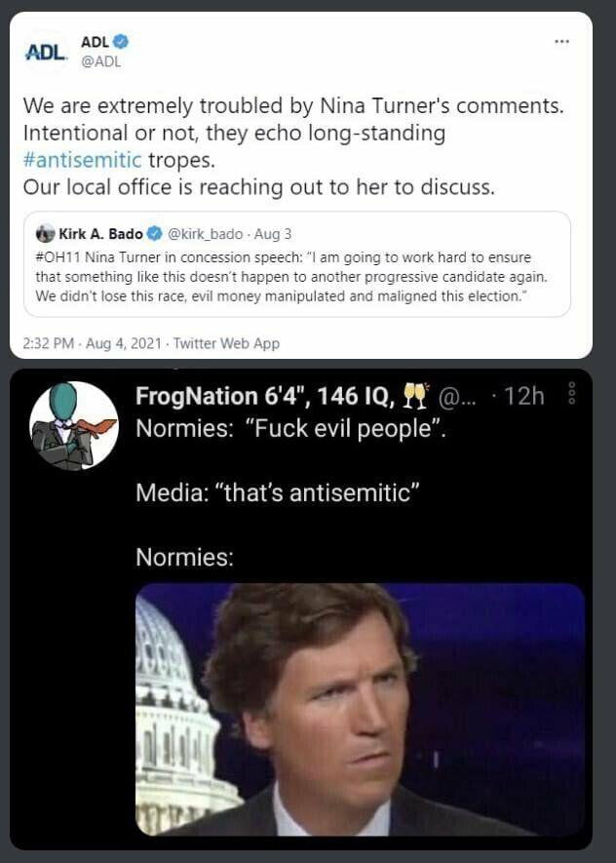Open the quoted tweet's Aug 3 date
Screen dimensions: 616x863
[273, 234]
